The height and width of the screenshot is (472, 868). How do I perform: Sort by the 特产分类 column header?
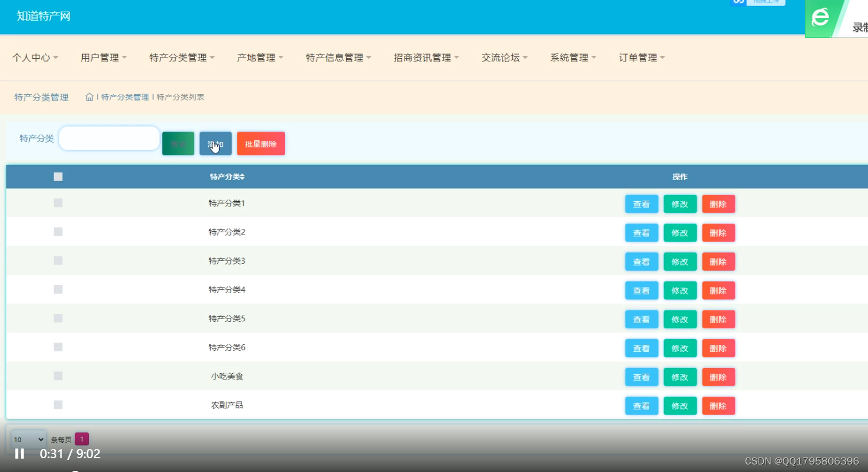(227, 176)
